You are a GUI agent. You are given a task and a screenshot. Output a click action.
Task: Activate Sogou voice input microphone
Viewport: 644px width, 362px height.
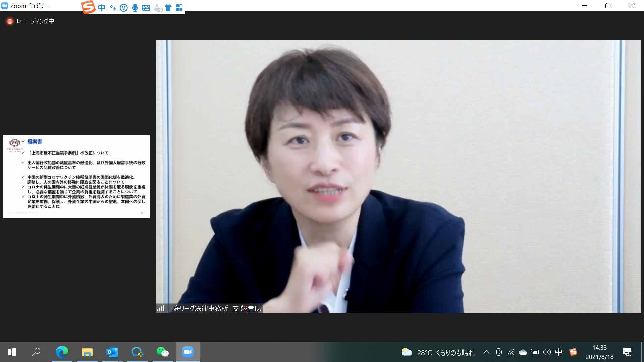135,8
